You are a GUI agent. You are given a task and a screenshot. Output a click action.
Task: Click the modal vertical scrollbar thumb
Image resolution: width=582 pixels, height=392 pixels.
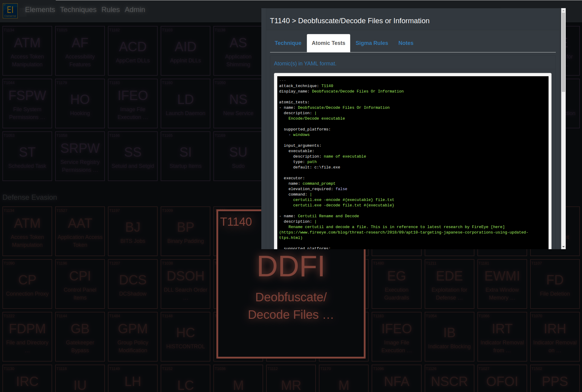(x=563, y=52)
